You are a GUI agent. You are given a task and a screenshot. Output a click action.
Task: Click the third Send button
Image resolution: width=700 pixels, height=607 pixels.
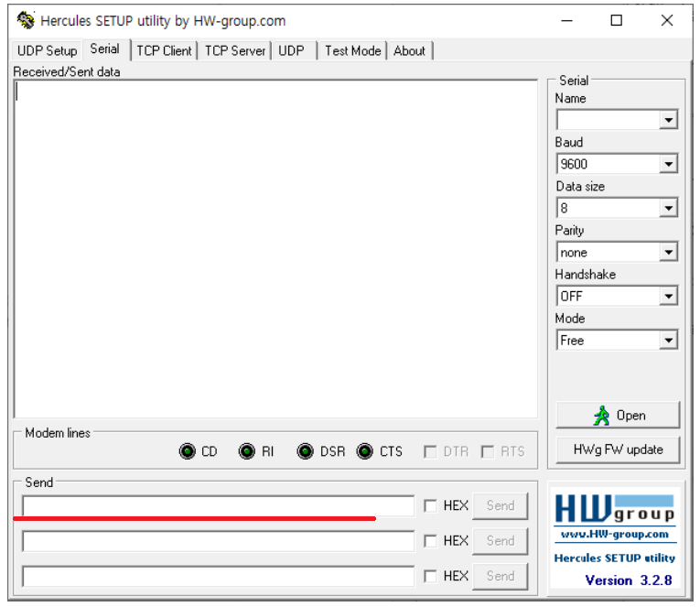point(500,576)
